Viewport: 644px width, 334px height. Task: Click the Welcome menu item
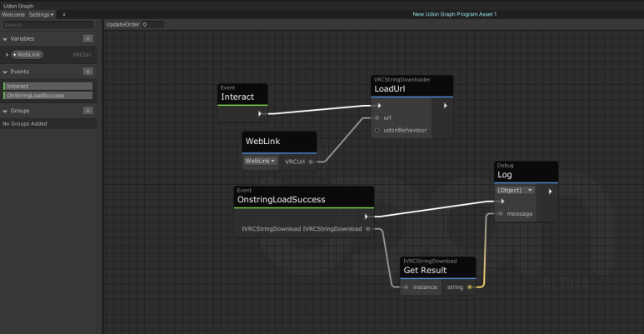coord(13,14)
